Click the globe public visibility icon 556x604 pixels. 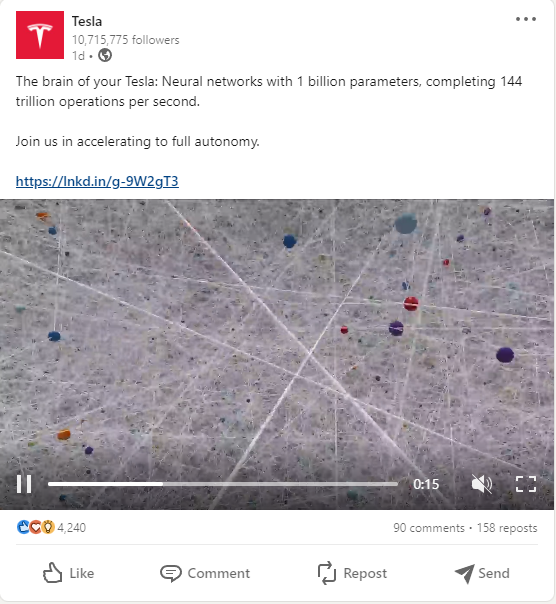click(x=105, y=55)
